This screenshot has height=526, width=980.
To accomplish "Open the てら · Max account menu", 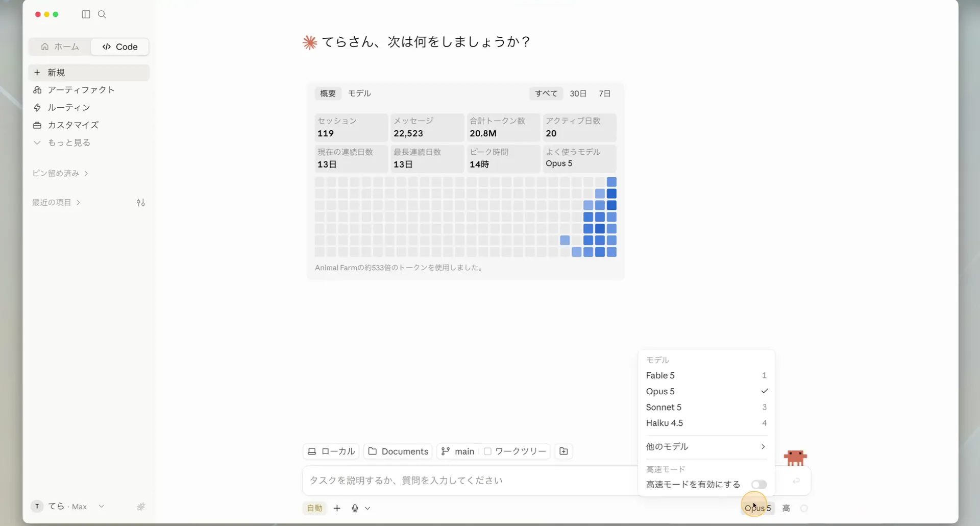I will [68, 507].
